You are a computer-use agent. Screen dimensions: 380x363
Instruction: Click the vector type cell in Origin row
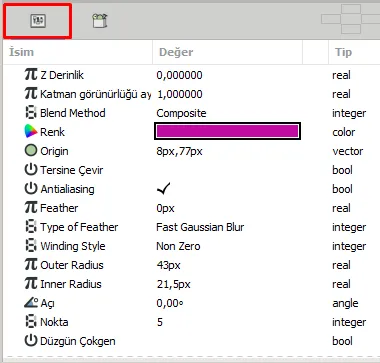pyautogui.click(x=348, y=151)
